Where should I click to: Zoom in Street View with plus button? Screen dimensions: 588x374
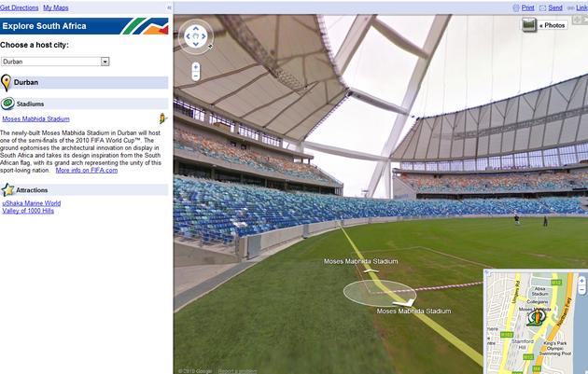coord(196,67)
